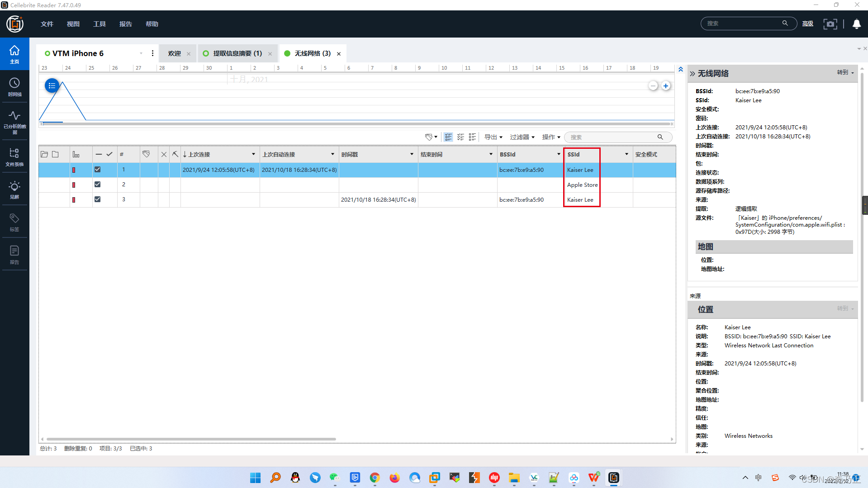Open the notifications bell icon

[856, 24]
